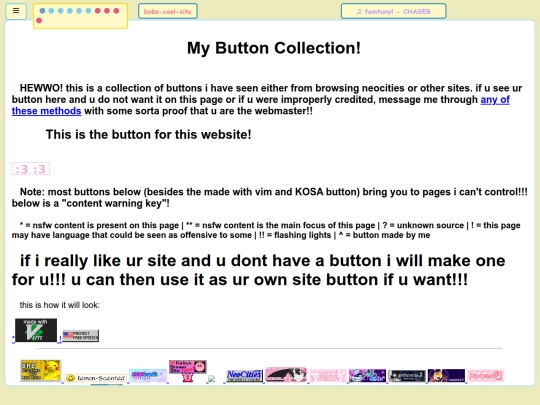Click the 'My Button Collection!' heading

point(274,48)
